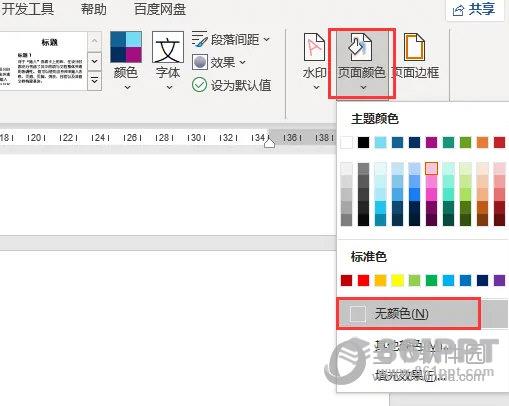Open the Effects dropdown arrow

(x=243, y=62)
